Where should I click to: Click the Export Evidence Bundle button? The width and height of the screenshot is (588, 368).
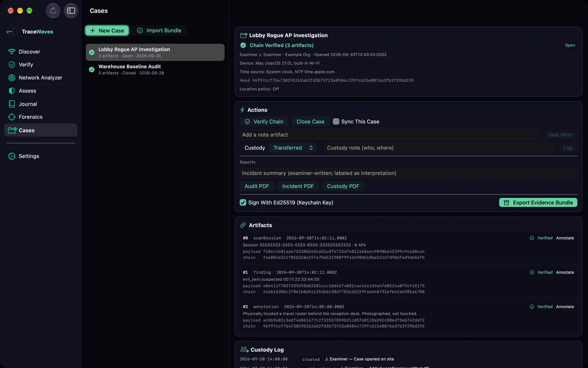tap(538, 202)
